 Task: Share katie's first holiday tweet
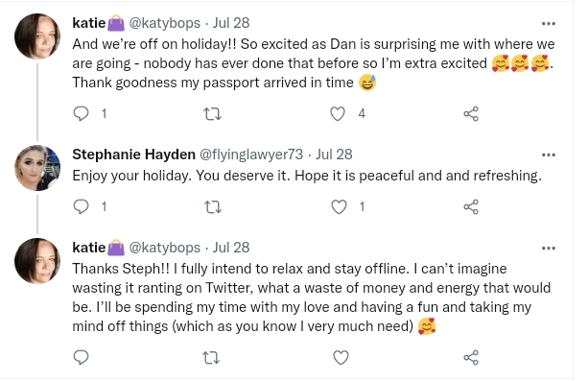471,113
